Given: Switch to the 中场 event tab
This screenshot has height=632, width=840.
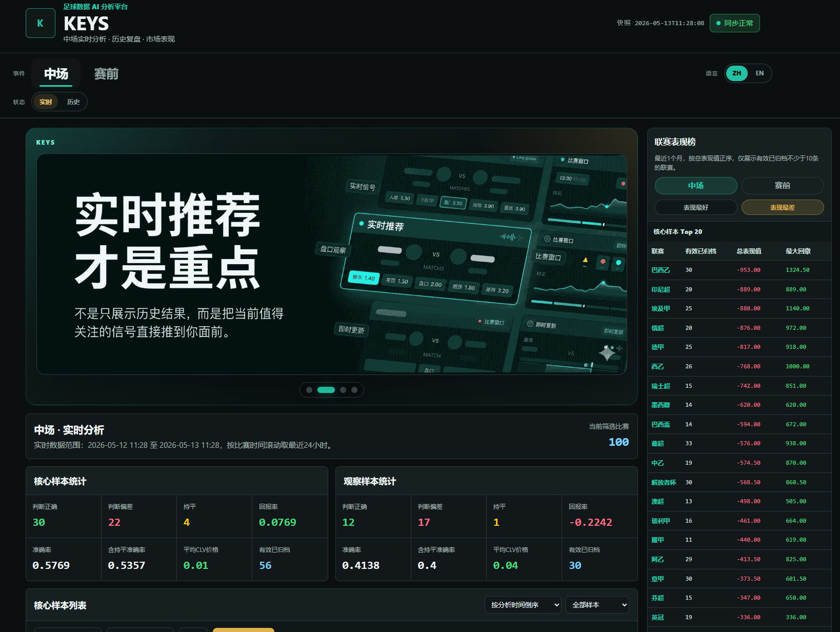Looking at the screenshot, I should click(x=56, y=74).
